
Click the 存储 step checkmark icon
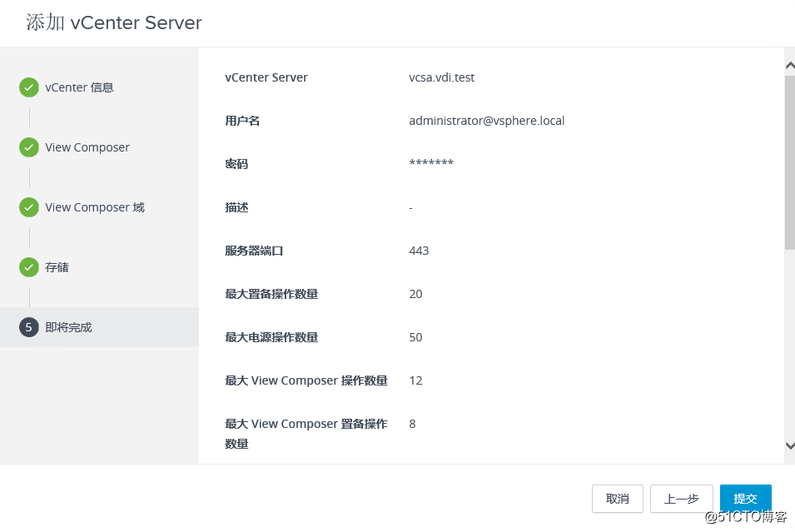pyautogui.click(x=29, y=266)
